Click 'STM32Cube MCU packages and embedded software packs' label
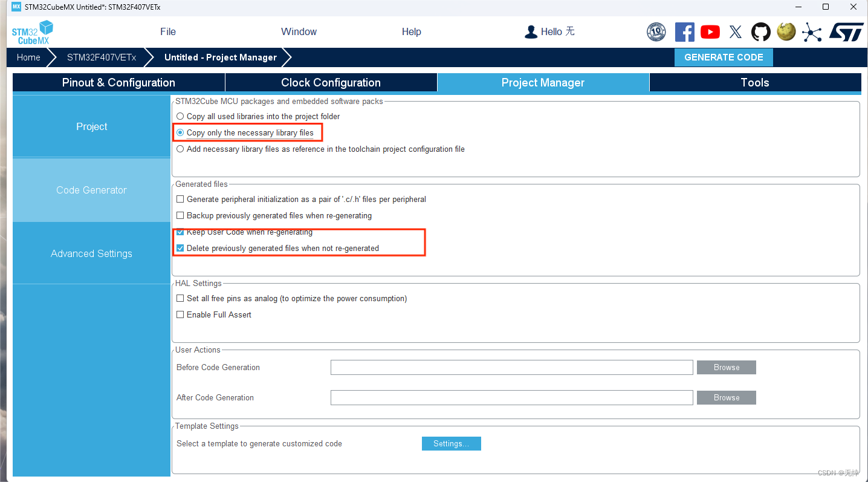This screenshot has height=482, width=868. (279, 101)
